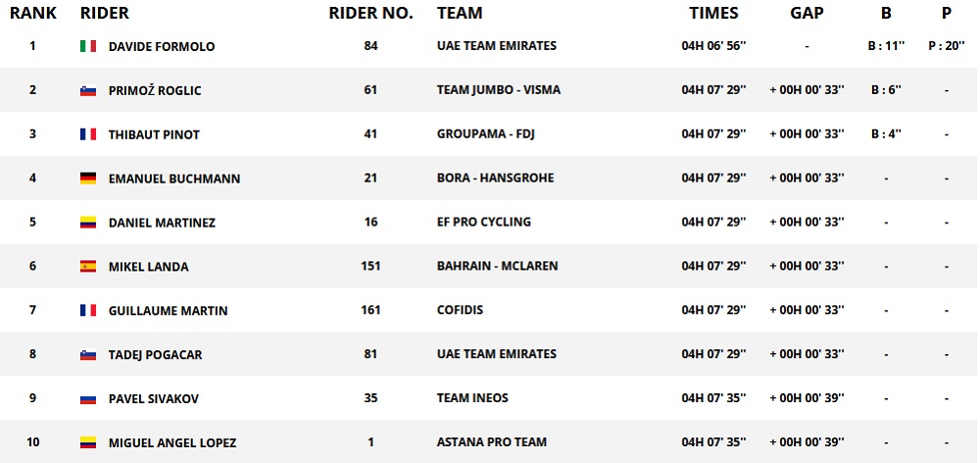Click the GAP column header

tap(807, 14)
